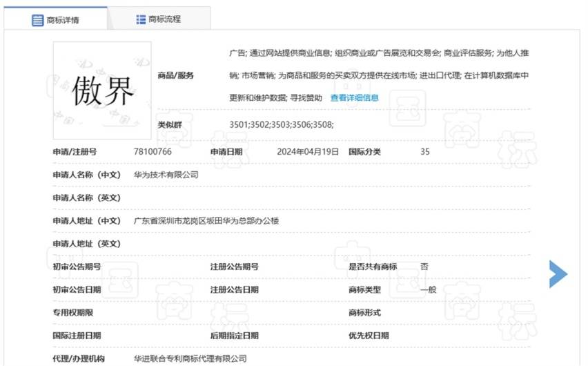The image size is (588, 366).
Task: Select goods line starting 销; 市场营销
Action: (x=379, y=75)
